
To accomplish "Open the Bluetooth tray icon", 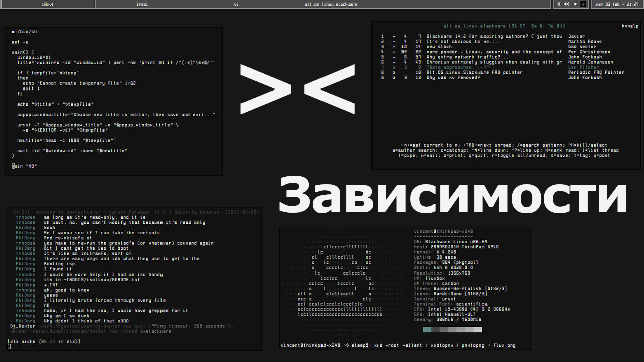I will [x=559, y=4].
